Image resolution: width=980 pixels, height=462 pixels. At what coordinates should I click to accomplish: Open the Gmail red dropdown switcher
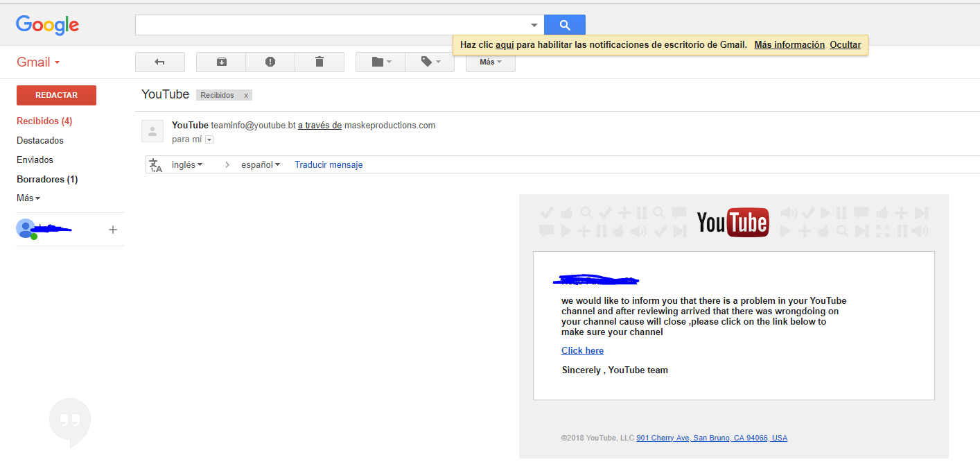click(38, 62)
